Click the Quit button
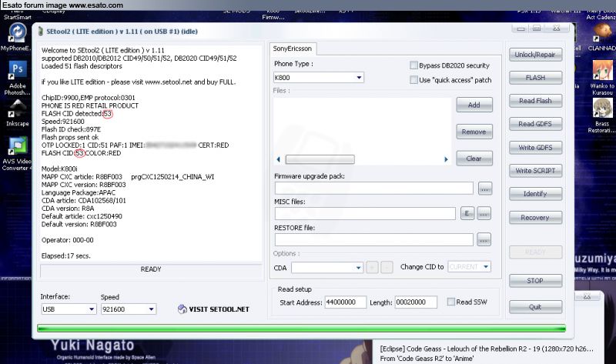Viewport: 616px width, 364px height. [535, 307]
